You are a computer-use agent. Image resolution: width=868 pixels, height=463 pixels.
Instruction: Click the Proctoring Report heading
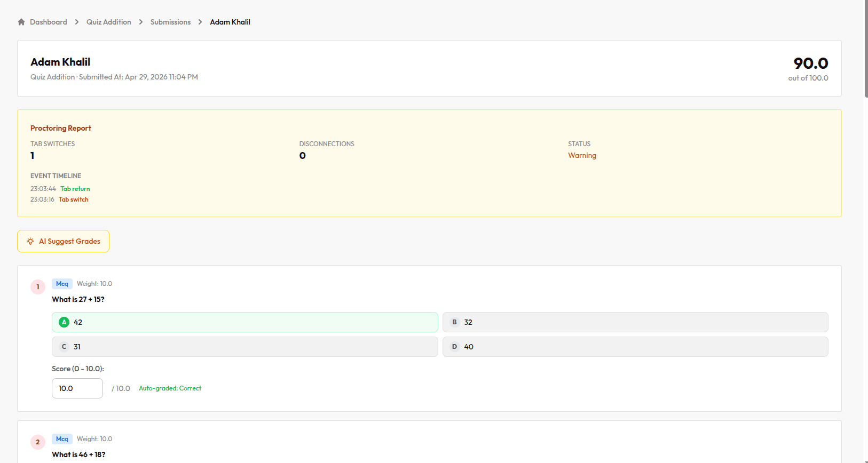coord(61,128)
